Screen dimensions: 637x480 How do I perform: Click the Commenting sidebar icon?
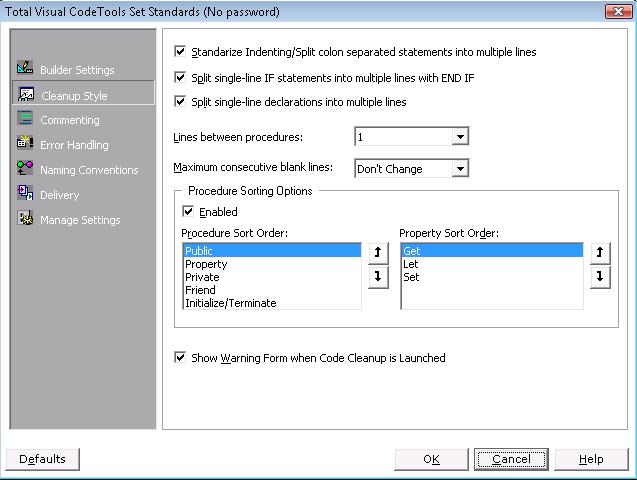(25, 118)
